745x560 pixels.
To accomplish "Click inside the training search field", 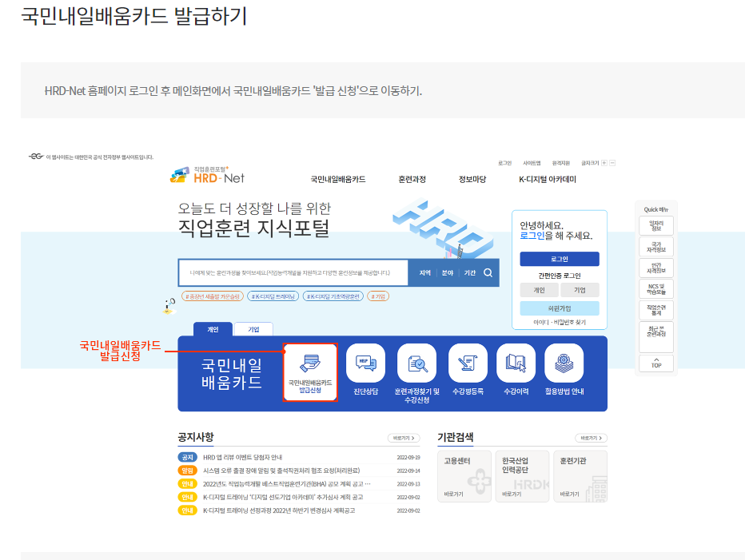I will (x=293, y=272).
